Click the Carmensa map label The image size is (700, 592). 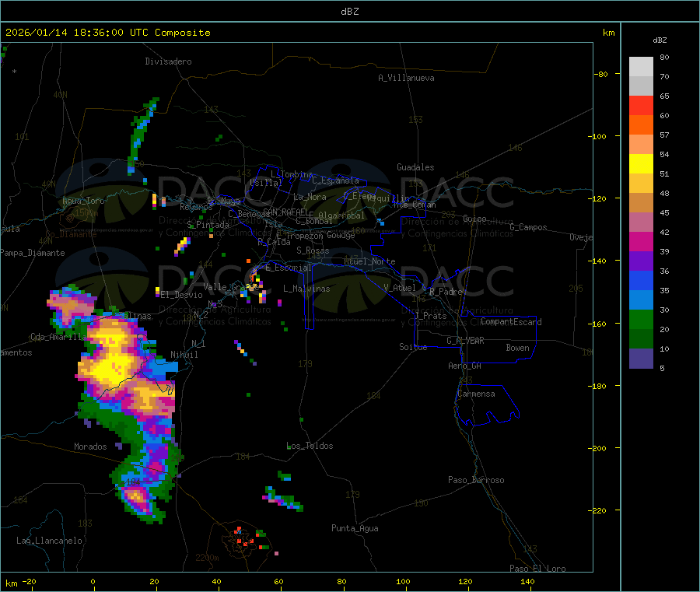tap(476, 394)
